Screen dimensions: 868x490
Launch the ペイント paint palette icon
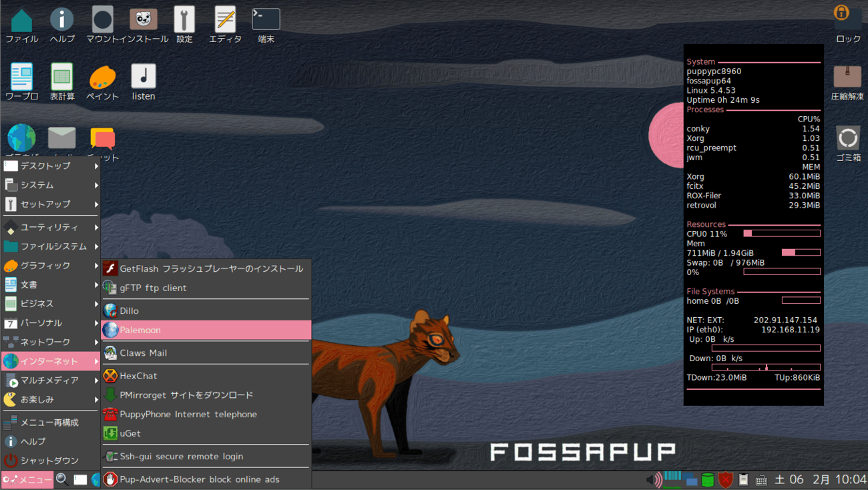(x=102, y=77)
